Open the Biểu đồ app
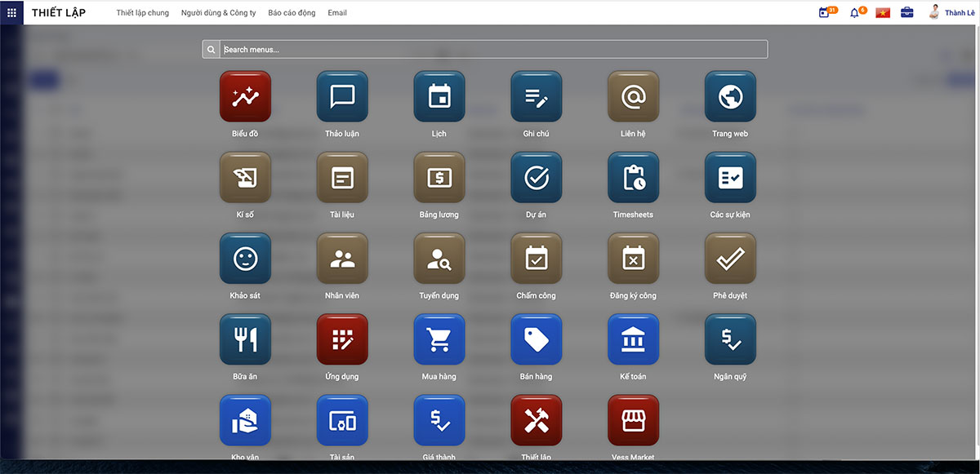The width and height of the screenshot is (980, 474). pos(245,97)
